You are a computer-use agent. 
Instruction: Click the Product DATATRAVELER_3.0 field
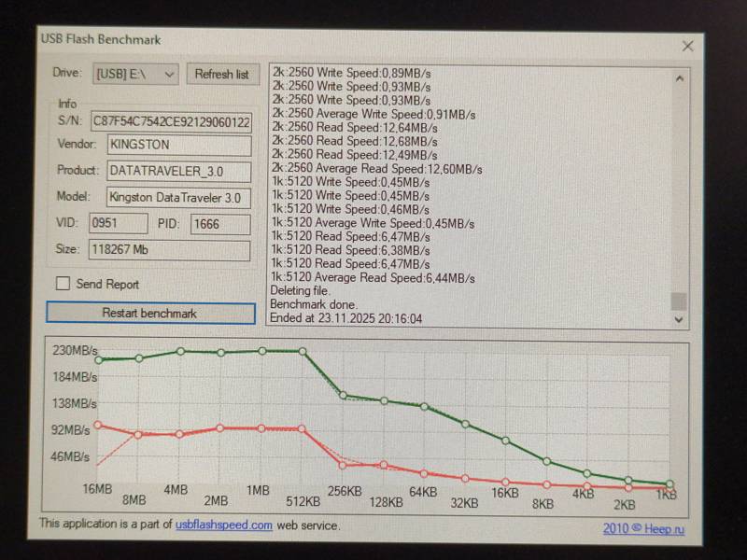[178, 172]
